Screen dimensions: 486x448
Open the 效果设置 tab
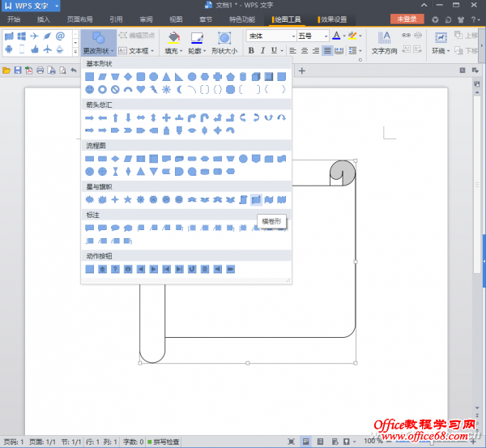[332, 19]
